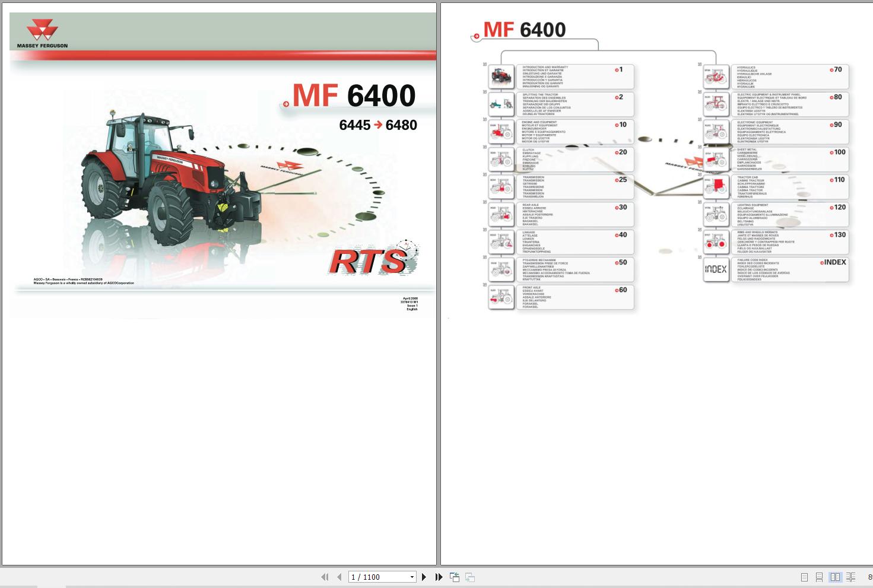Select the Engine and Equipment section icon
Image resolution: width=873 pixels, height=588 pixels.
[x=501, y=132]
